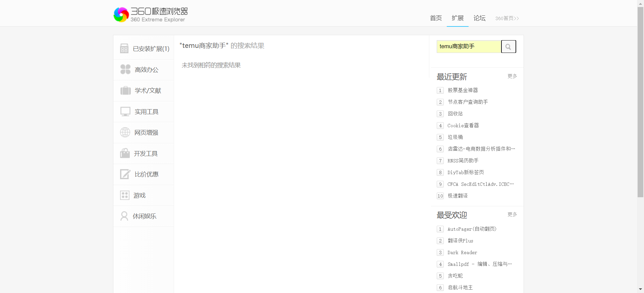Click the 未找到相符的搜索结果 message
Viewport: 644px width, 293px height.
point(211,65)
